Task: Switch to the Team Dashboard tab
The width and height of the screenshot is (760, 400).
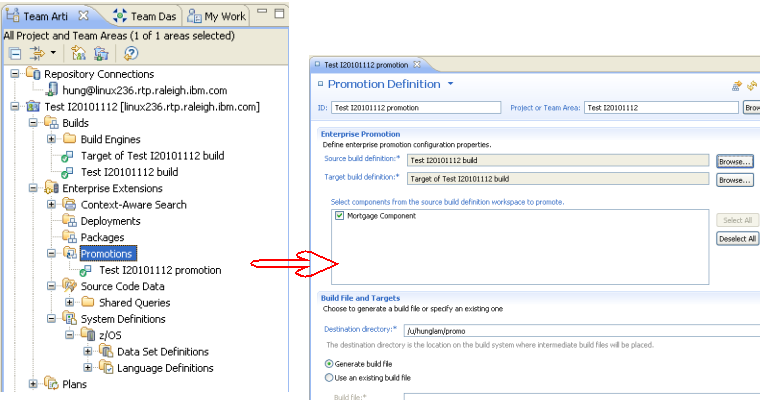Action: (145, 16)
